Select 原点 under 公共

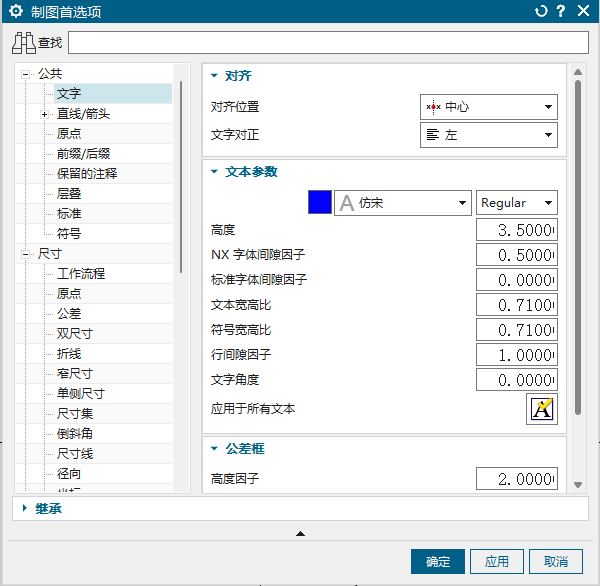click(x=69, y=134)
